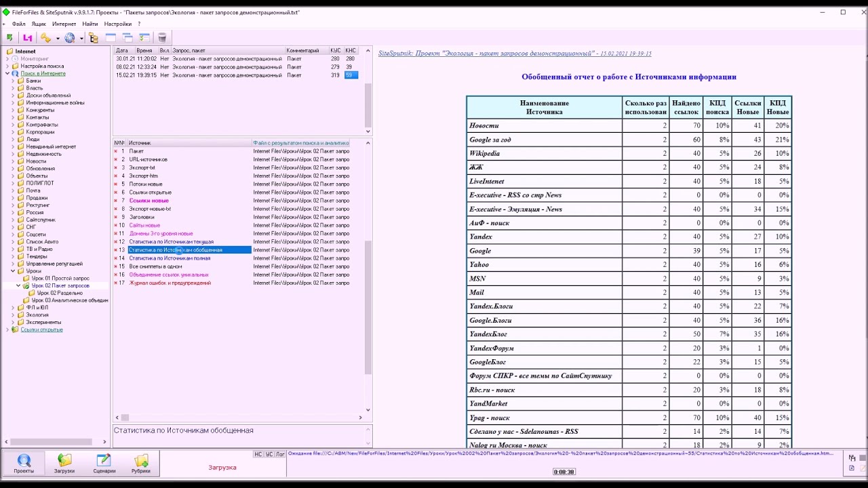Open the Интернет menu
868x488 pixels.
click(64, 24)
